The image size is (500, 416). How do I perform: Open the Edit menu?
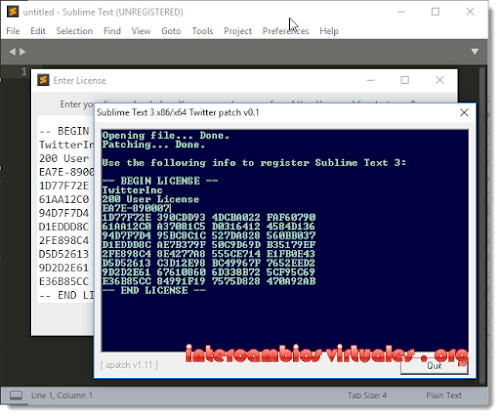coord(38,31)
